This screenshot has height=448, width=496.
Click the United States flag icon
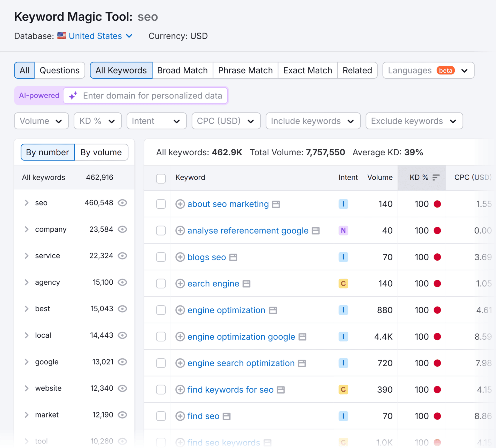coord(62,36)
